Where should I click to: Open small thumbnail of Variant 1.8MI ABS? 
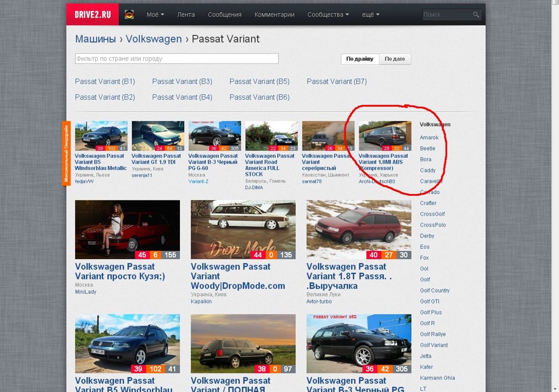tap(385, 136)
